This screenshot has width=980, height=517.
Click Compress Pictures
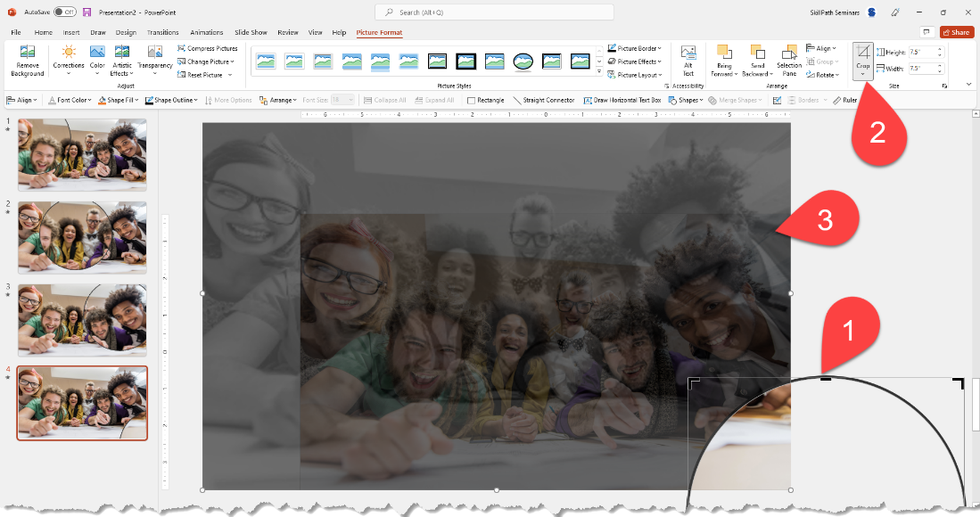click(x=208, y=48)
